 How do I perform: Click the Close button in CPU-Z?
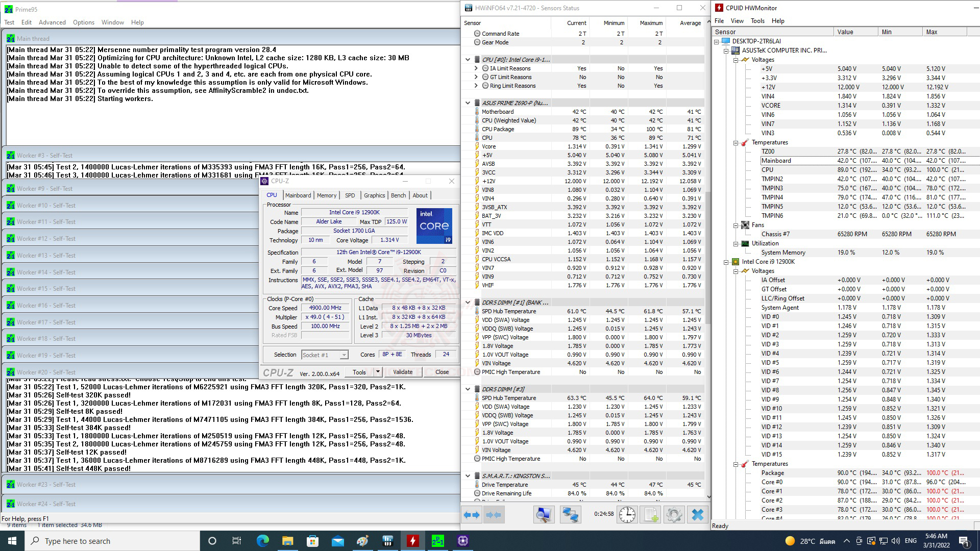click(442, 372)
